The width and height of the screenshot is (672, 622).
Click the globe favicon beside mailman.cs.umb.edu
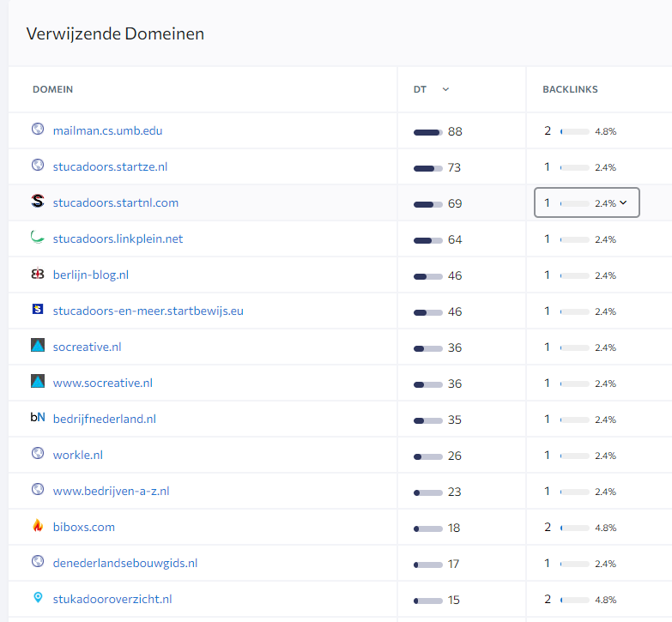pos(38,129)
